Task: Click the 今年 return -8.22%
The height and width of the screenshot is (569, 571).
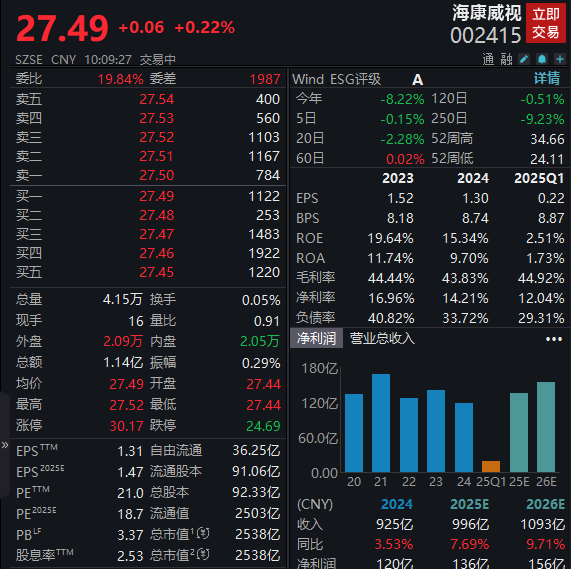Action: pos(402,99)
